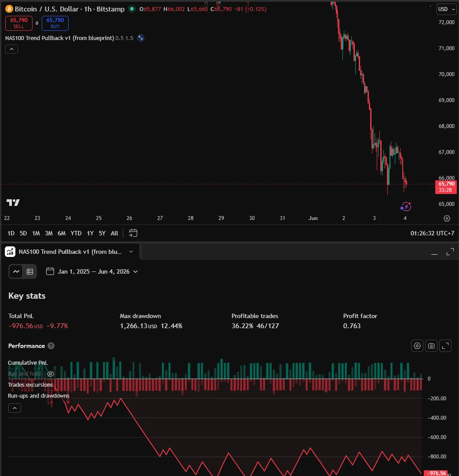Screen dimensions: 459x476
Task: Click the Bitcoin symbol logo icon
Action: point(9,9)
